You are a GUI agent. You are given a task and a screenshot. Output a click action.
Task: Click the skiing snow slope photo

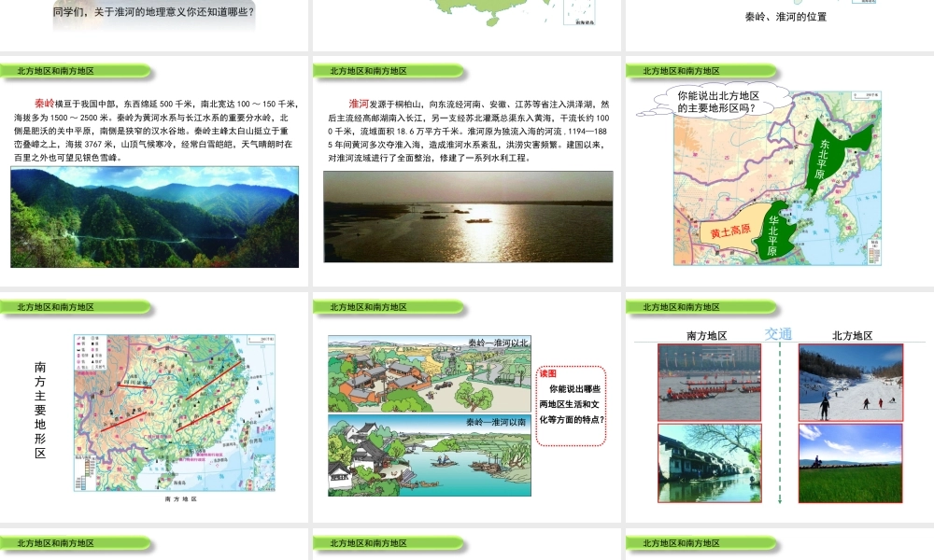[x=851, y=383]
